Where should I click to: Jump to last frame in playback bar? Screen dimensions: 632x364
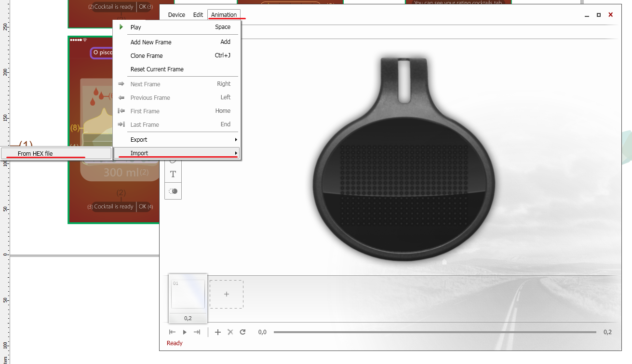click(x=197, y=332)
